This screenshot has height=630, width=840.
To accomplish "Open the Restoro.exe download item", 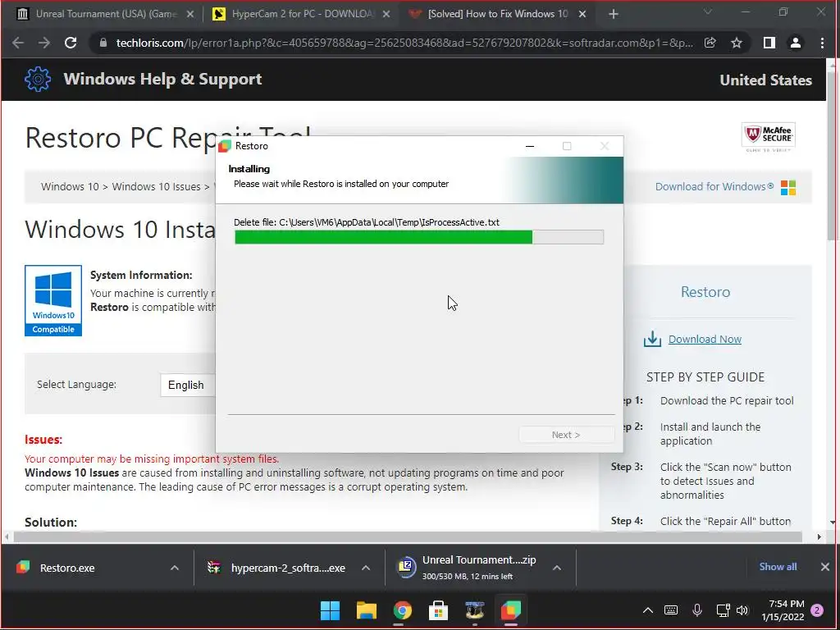I will click(x=67, y=568).
